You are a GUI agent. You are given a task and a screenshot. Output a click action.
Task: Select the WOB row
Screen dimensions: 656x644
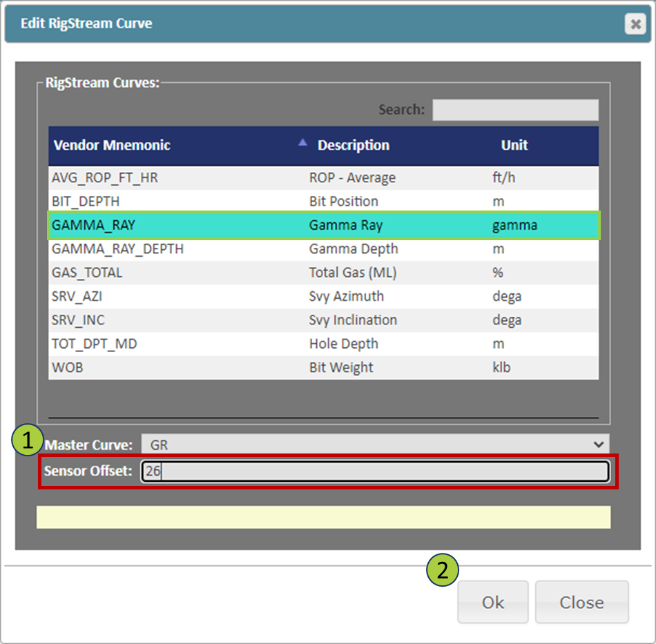click(323, 368)
